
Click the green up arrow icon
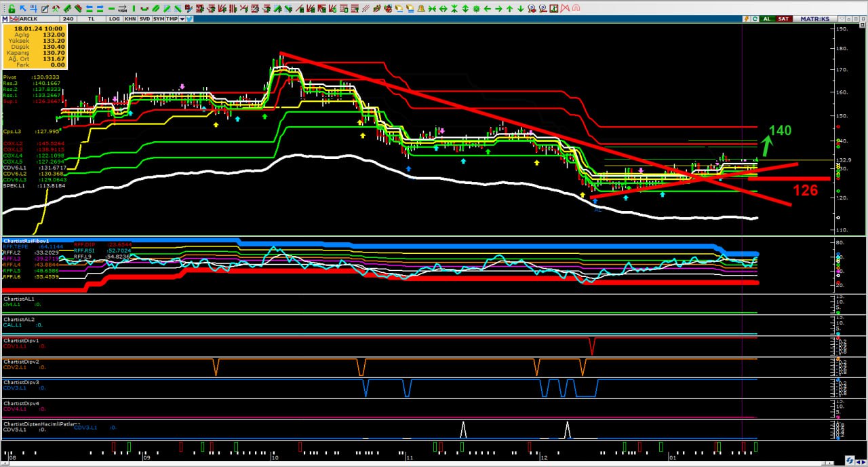pyautogui.click(x=509, y=9)
